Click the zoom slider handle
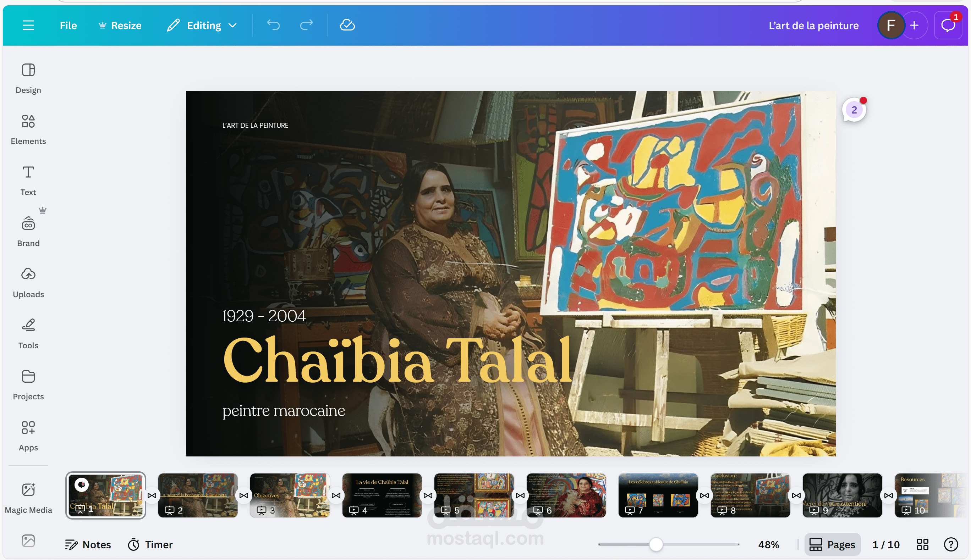 656,544
